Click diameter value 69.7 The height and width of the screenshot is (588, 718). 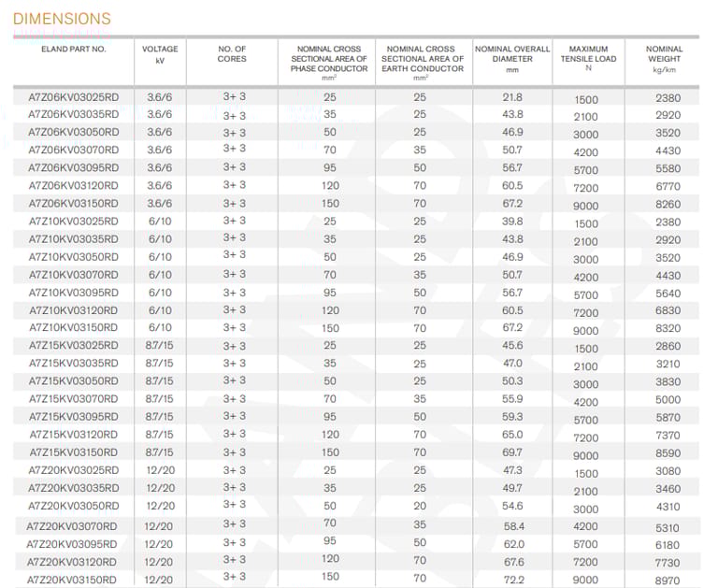click(x=512, y=452)
